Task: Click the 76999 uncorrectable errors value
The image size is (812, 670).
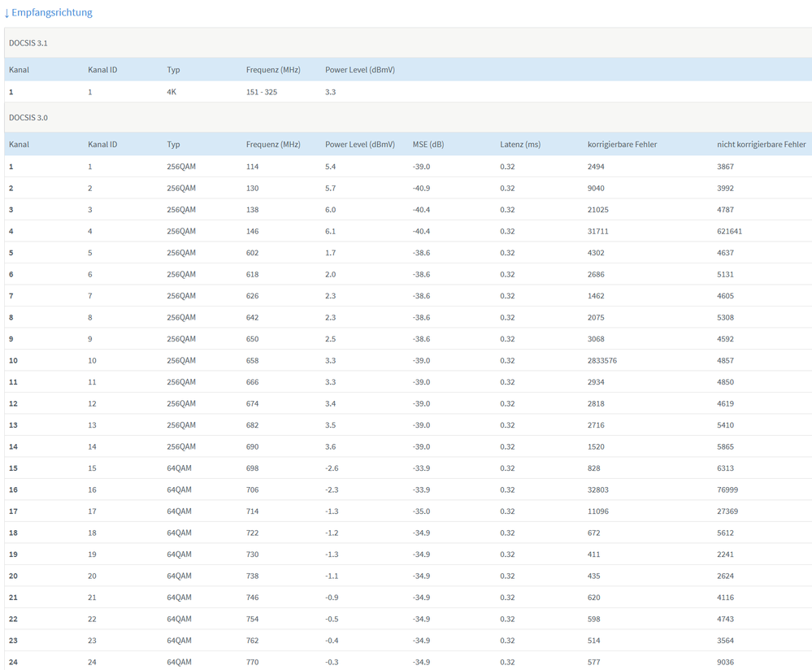Action: click(x=727, y=490)
